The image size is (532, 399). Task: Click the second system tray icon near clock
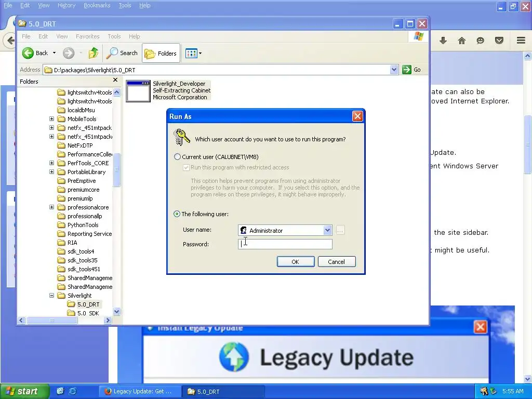[x=494, y=391]
